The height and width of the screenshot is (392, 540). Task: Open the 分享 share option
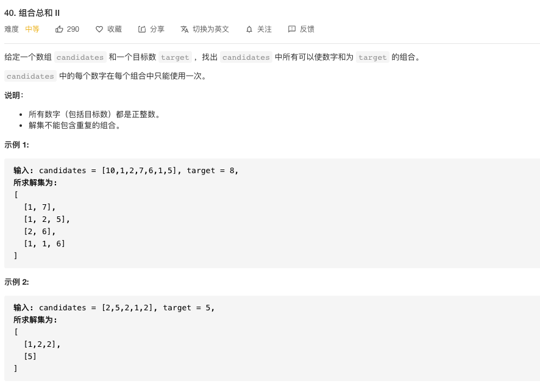(x=157, y=29)
